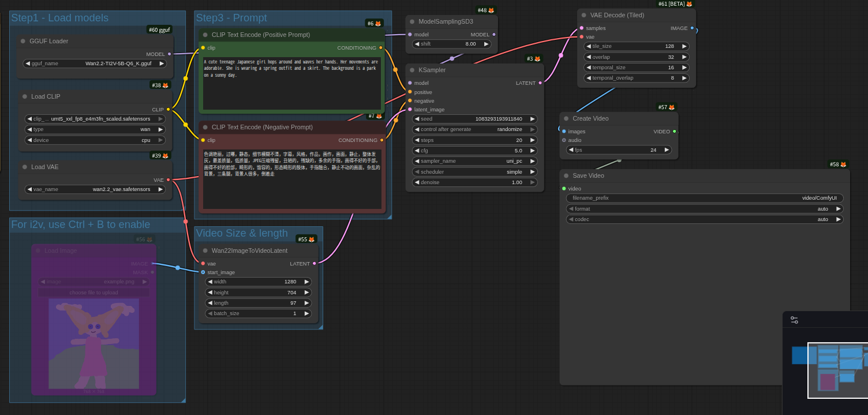This screenshot has height=415, width=868.
Task: Click the Create Video VIDEO output socket
Action: (674, 132)
